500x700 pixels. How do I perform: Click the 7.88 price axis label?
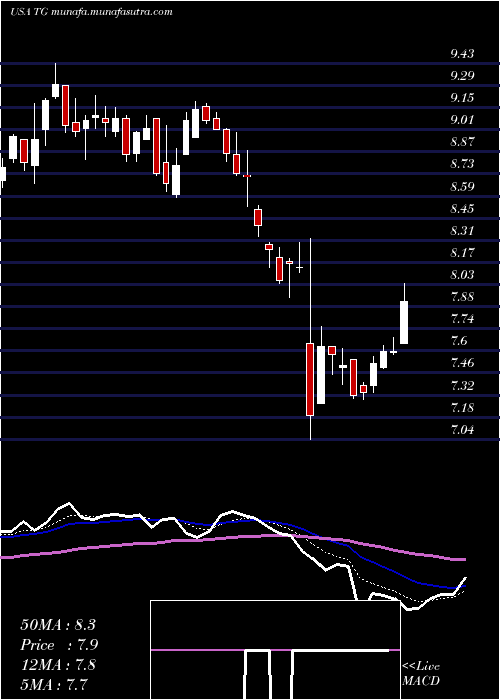(x=462, y=297)
